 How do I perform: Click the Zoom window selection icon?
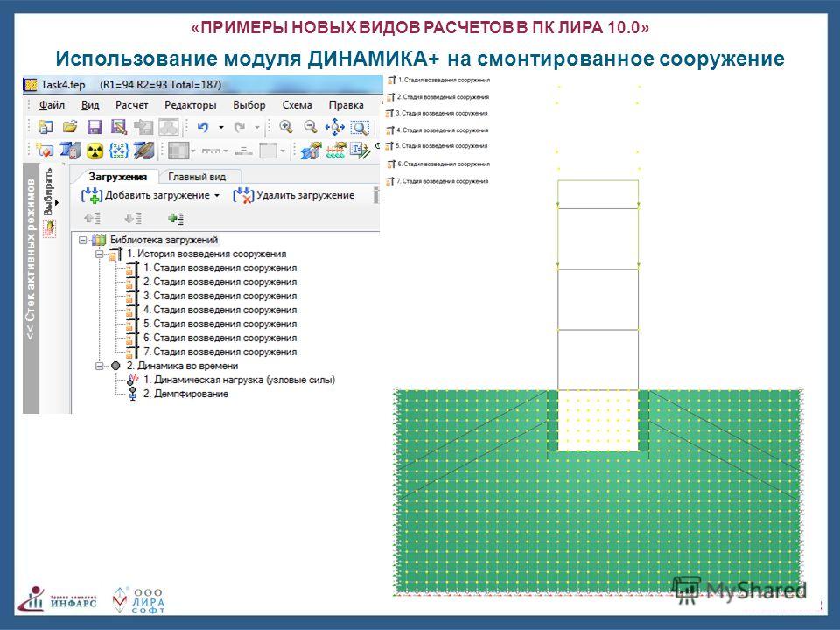tap(359, 128)
